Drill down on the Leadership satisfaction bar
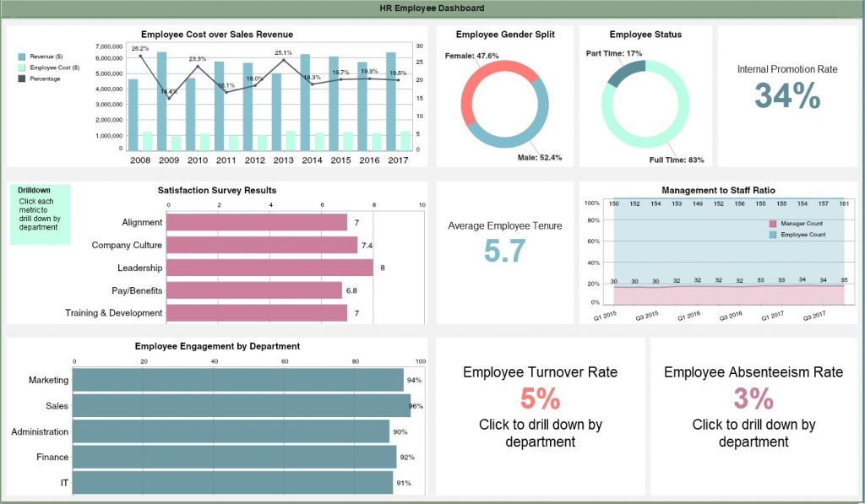The width and height of the screenshot is (865, 504). (270, 268)
